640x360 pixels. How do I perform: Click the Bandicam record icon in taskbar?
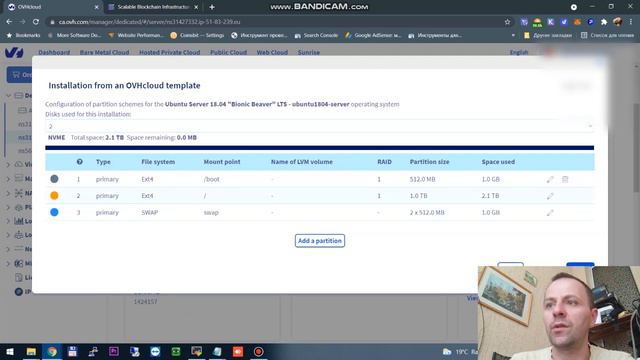point(258,351)
